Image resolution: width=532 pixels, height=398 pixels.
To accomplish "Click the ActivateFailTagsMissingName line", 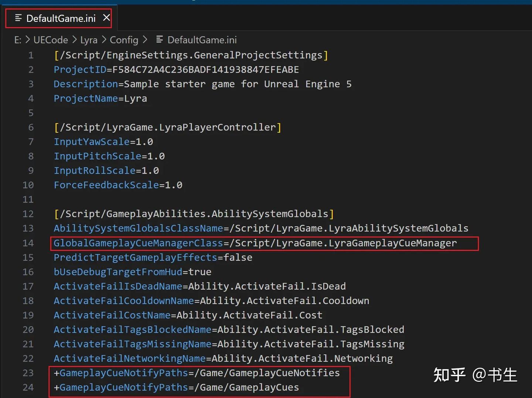I will 229,344.
